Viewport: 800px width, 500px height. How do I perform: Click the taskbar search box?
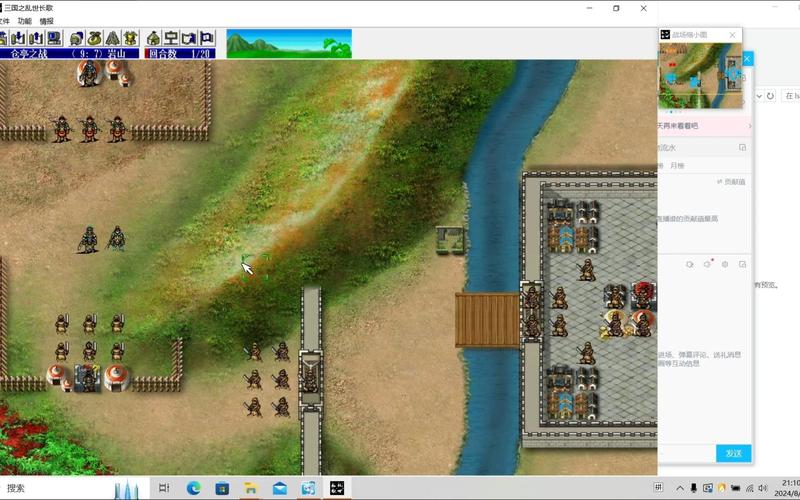[75, 488]
